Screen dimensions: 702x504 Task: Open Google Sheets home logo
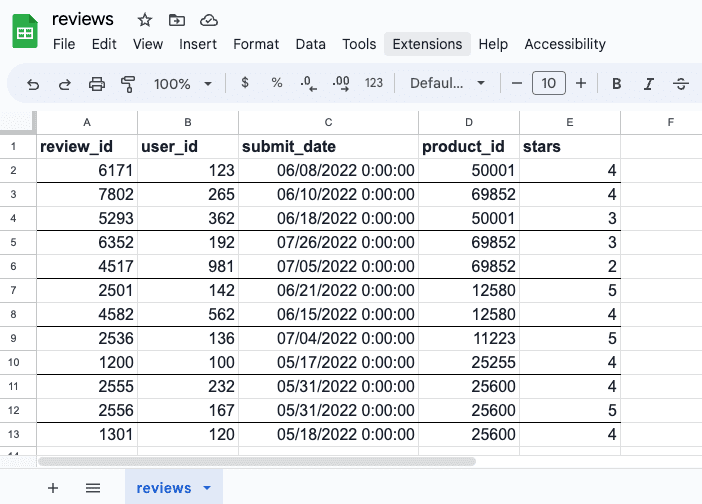pyautogui.click(x=25, y=32)
